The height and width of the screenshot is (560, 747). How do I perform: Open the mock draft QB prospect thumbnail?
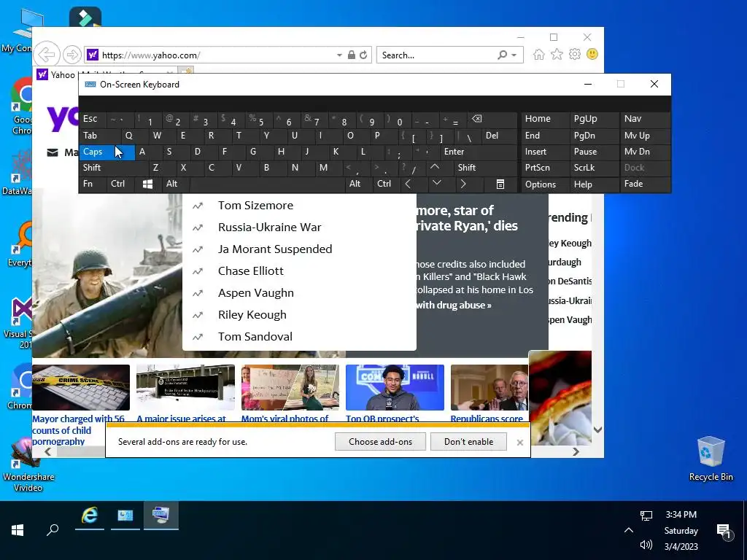click(x=395, y=387)
